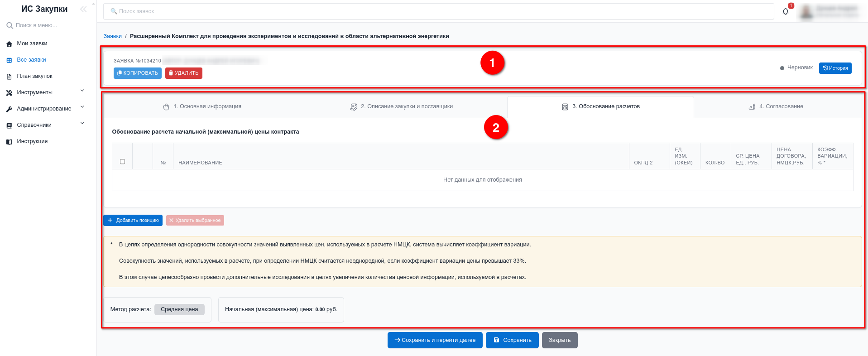Go to the 4. Согласование tab
The width and height of the screenshot is (868, 356).
click(x=776, y=107)
